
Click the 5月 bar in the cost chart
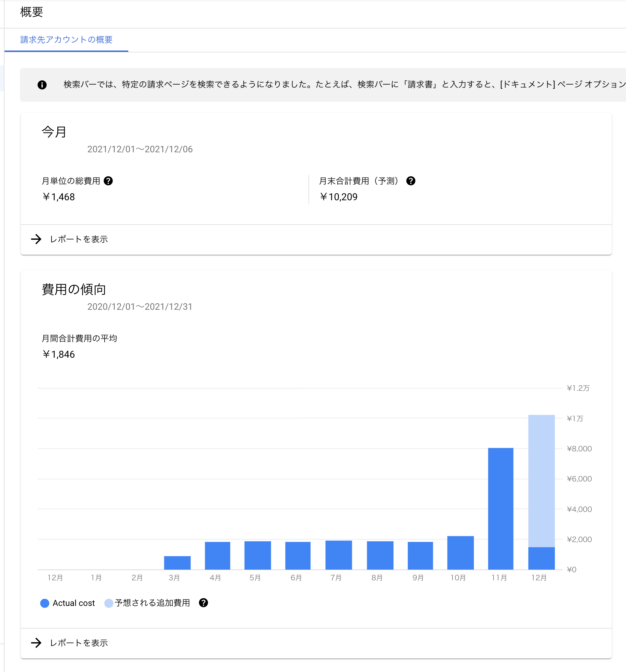[x=258, y=555]
